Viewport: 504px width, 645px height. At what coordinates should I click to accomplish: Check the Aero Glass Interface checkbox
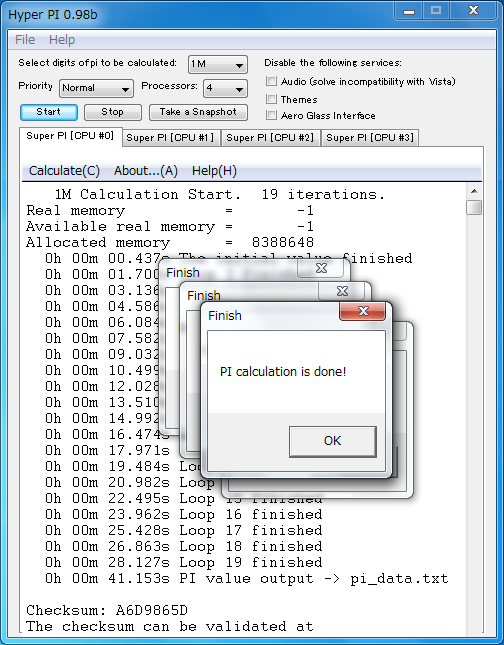[x=271, y=115]
